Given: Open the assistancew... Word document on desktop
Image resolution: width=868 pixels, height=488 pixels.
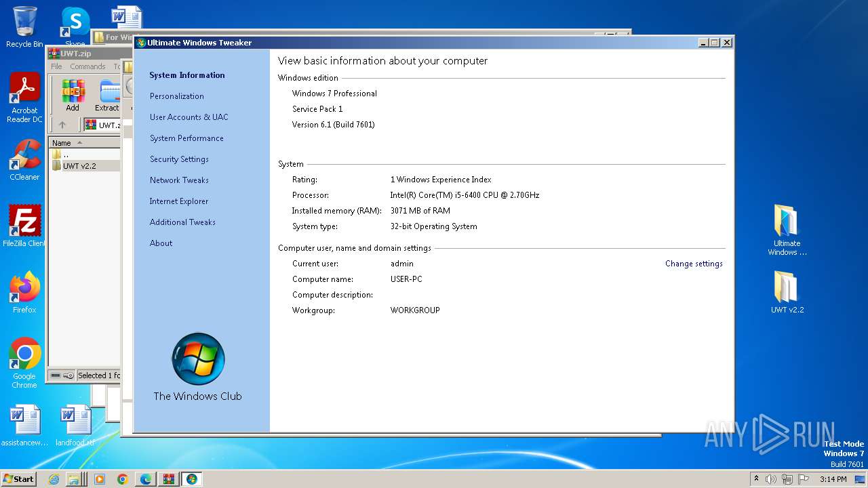Looking at the screenshot, I should click(x=24, y=426).
